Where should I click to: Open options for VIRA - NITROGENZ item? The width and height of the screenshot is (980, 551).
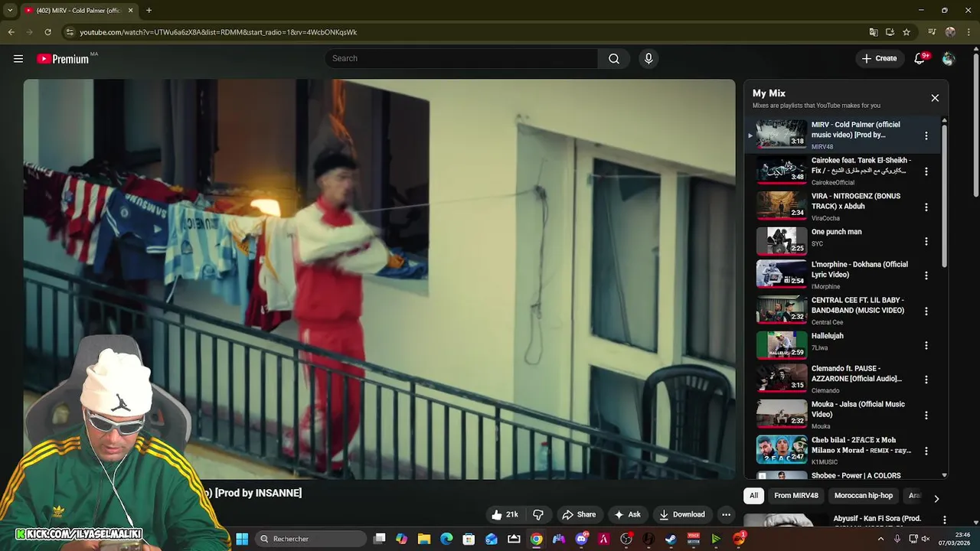click(x=926, y=207)
